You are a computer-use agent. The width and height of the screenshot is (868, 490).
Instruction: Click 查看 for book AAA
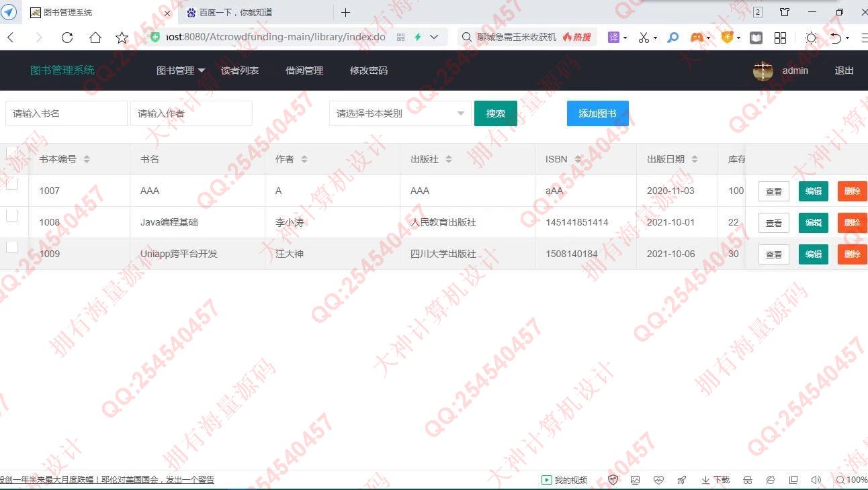[774, 191]
